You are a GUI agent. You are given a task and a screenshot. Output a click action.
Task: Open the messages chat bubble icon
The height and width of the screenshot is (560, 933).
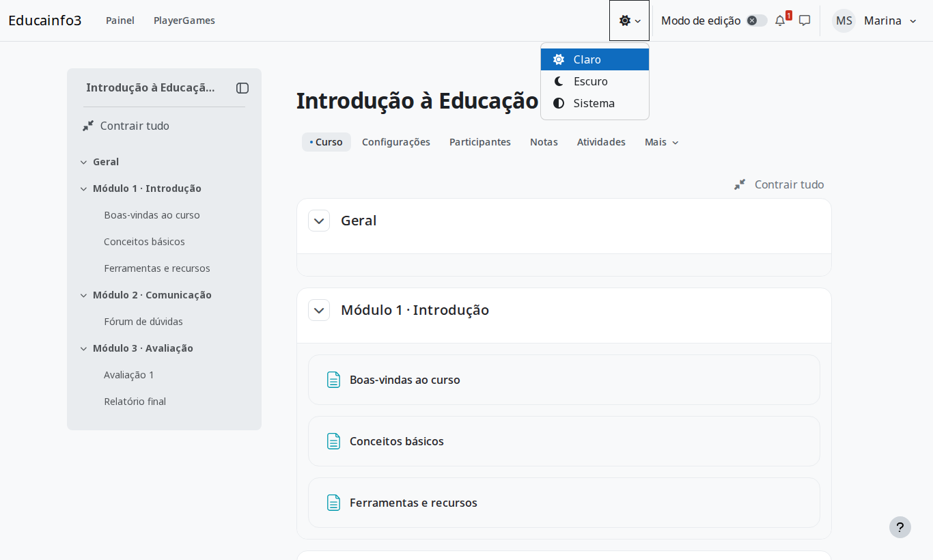click(805, 20)
